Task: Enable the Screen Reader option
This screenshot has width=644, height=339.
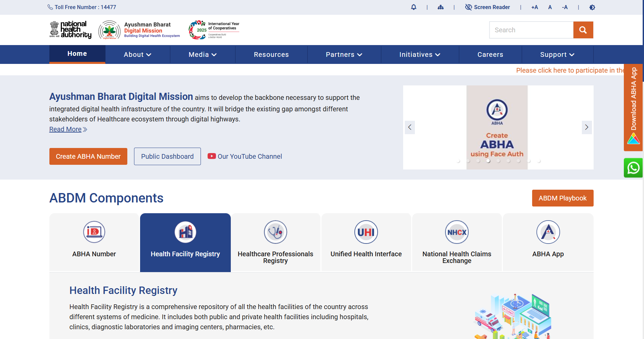Action: pos(487,7)
